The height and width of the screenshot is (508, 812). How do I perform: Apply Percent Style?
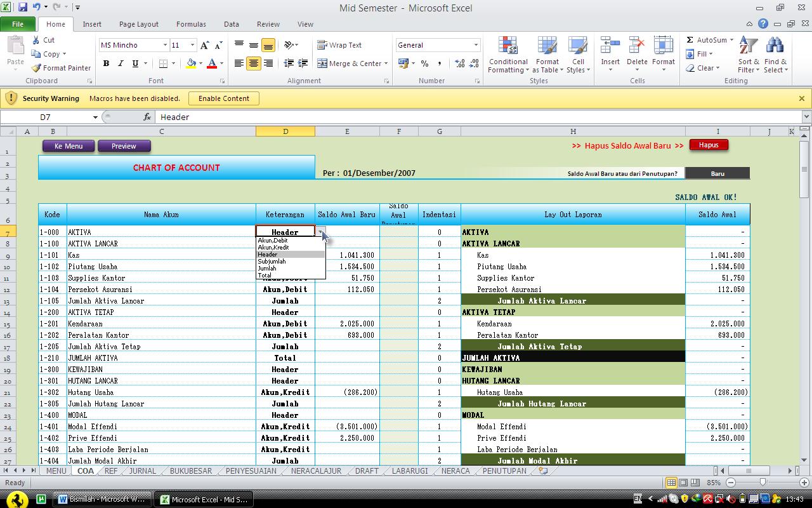(x=424, y=63)
